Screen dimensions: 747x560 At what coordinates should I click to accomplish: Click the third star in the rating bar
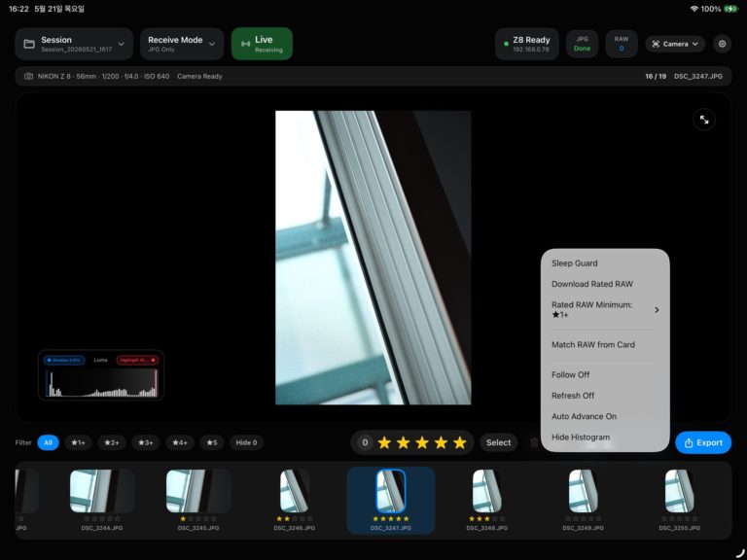coord(422,442)
